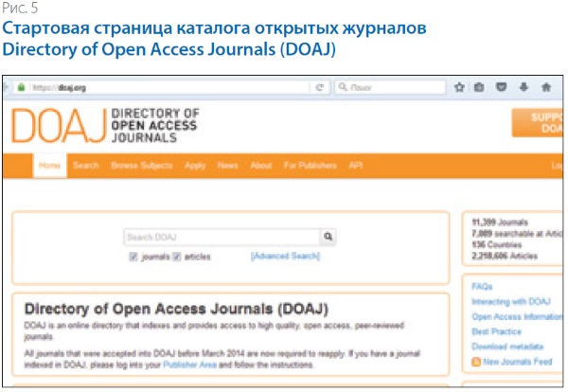Open the Advanced Search link
Viewport: 568px width, 392px height.
point(285,257)
